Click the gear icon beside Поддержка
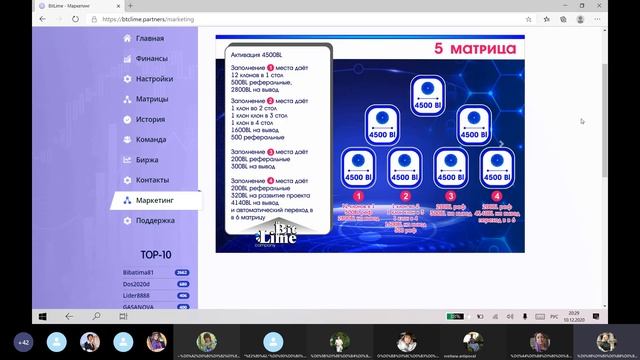Image resolution: width=640 pixels, height=360 pixels. click(x=127, y=221)
